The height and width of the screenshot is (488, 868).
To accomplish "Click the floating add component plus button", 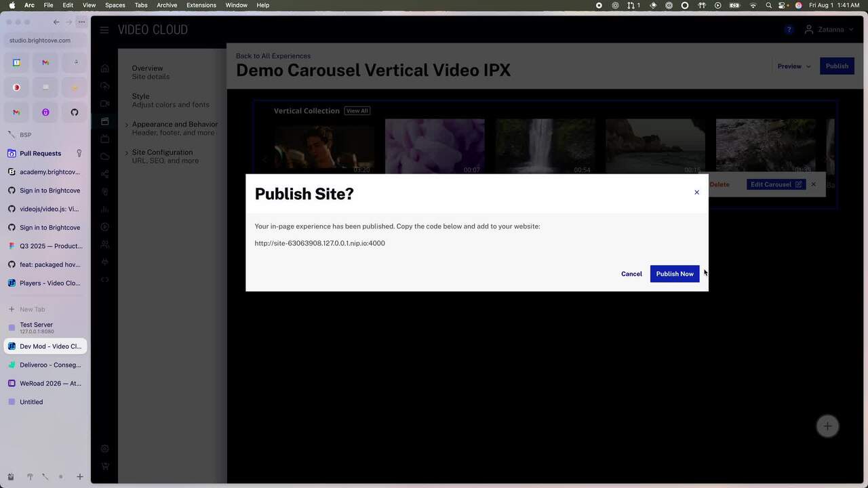I will click(827, 426).
